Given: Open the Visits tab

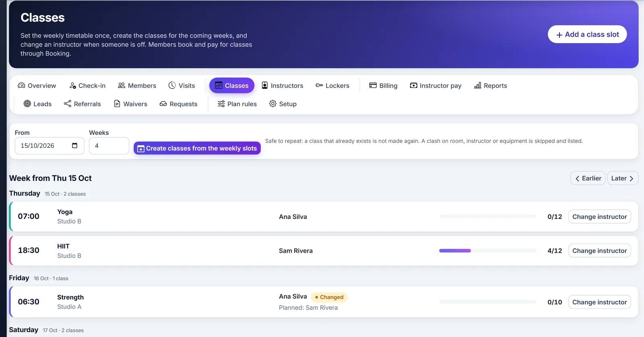Looking at the screenshot, I should 182,86.
